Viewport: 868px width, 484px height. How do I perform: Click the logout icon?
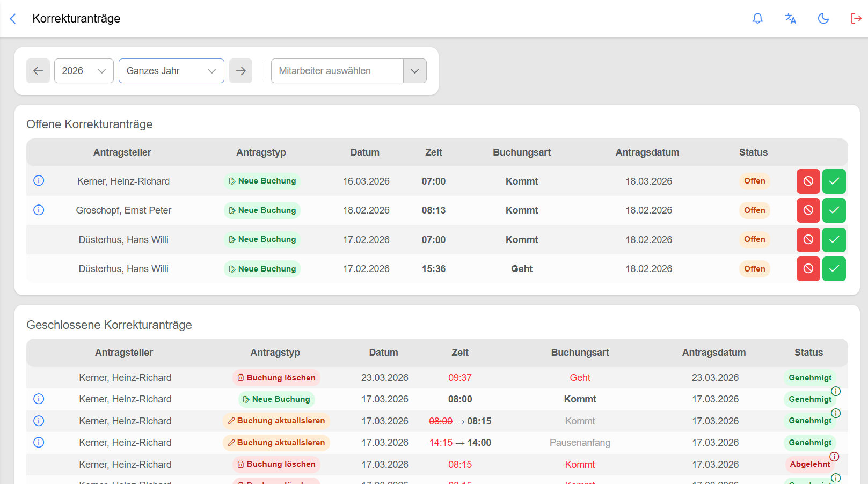[856, 19]
